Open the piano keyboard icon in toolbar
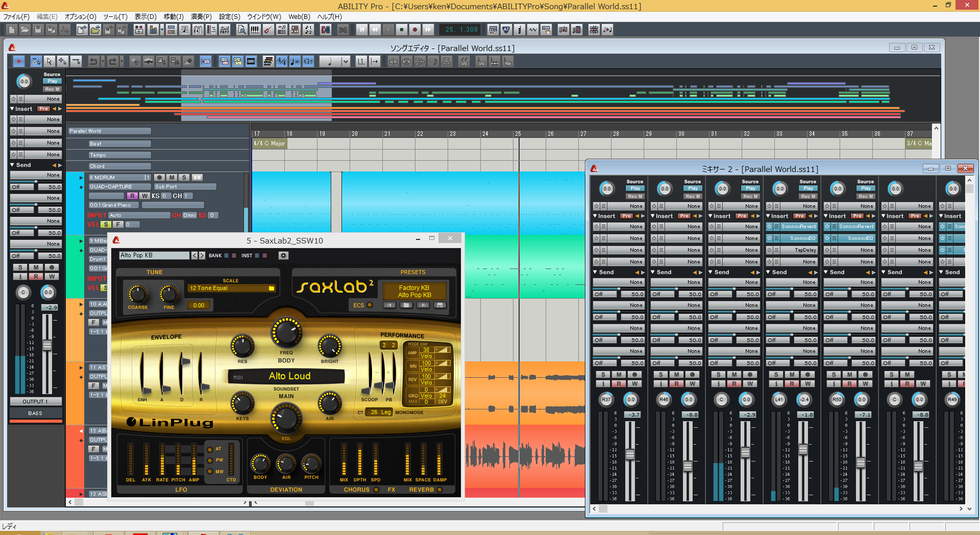This screenshot has height=535, width=980. coord(255,30)
